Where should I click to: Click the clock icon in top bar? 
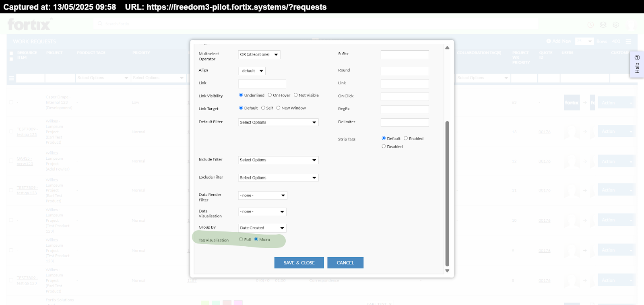coord(590,25)
